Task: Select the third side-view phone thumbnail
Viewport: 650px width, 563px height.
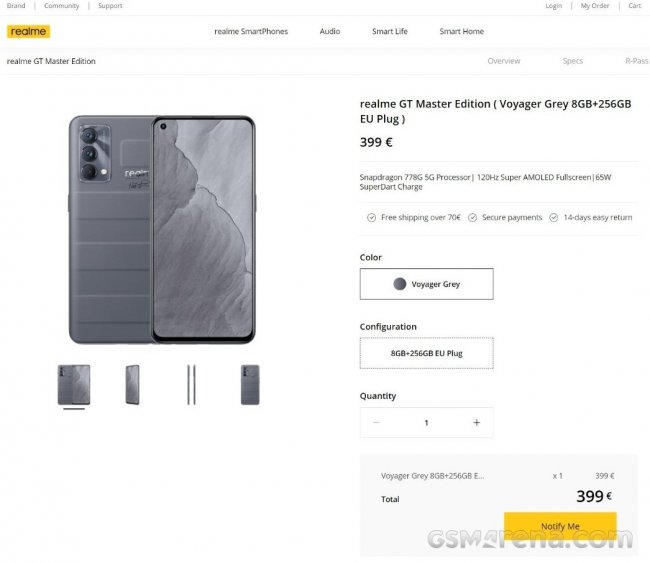Action: tap(191, 384)
